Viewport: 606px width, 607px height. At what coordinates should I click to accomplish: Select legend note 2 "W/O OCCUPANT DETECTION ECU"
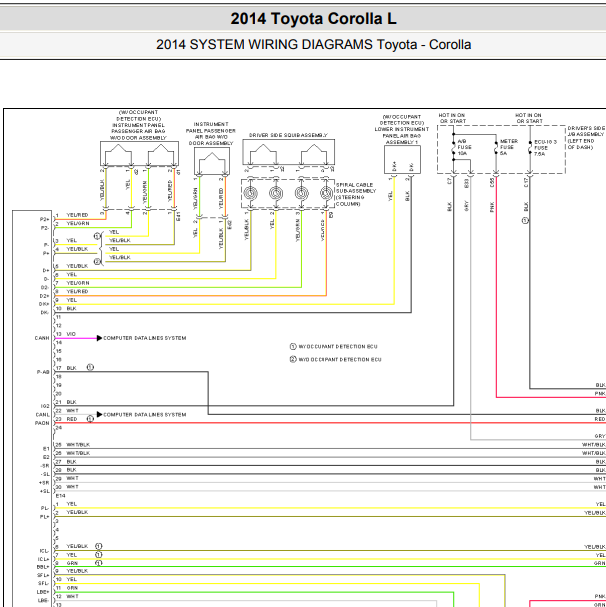tap(340, 360)
